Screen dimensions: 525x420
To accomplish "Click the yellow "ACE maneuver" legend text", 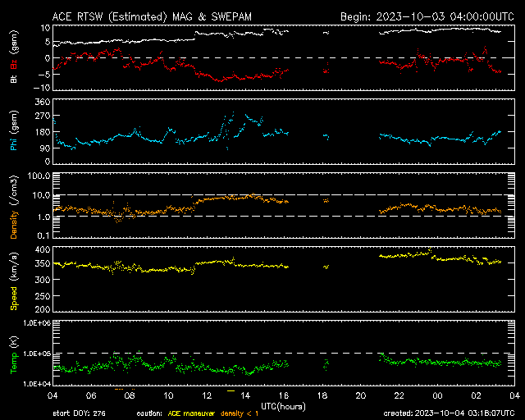I will 191,413.
